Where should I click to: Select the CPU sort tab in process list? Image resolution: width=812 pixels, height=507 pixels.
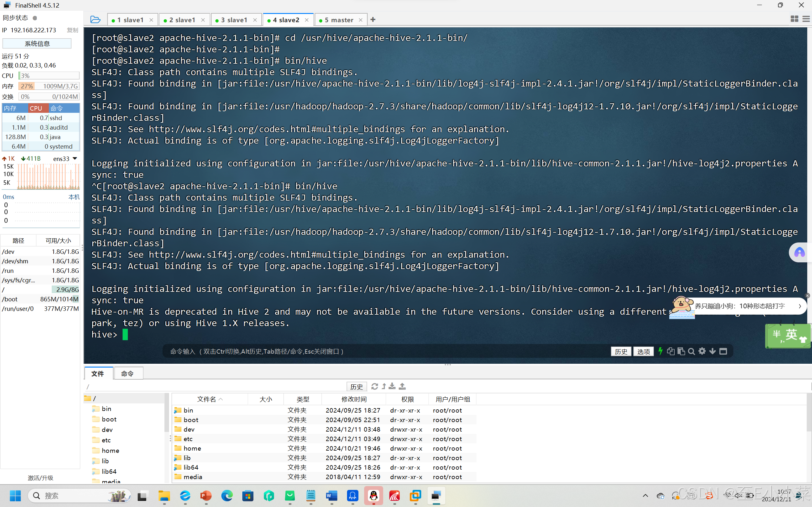[36, 108]
